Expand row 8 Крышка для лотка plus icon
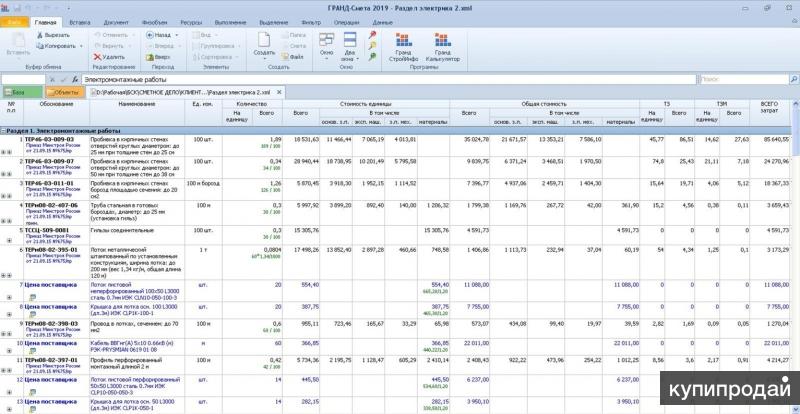 tap(9, 314)
